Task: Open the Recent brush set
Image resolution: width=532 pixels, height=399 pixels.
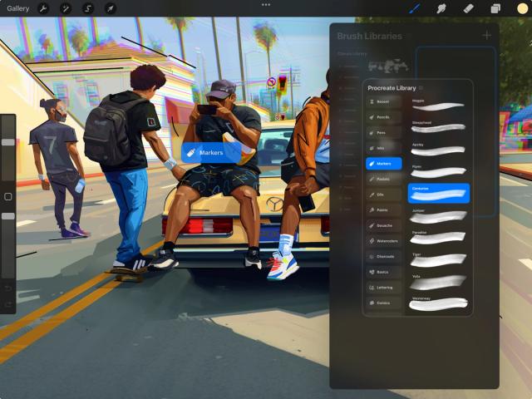Action: pos(384,101)
